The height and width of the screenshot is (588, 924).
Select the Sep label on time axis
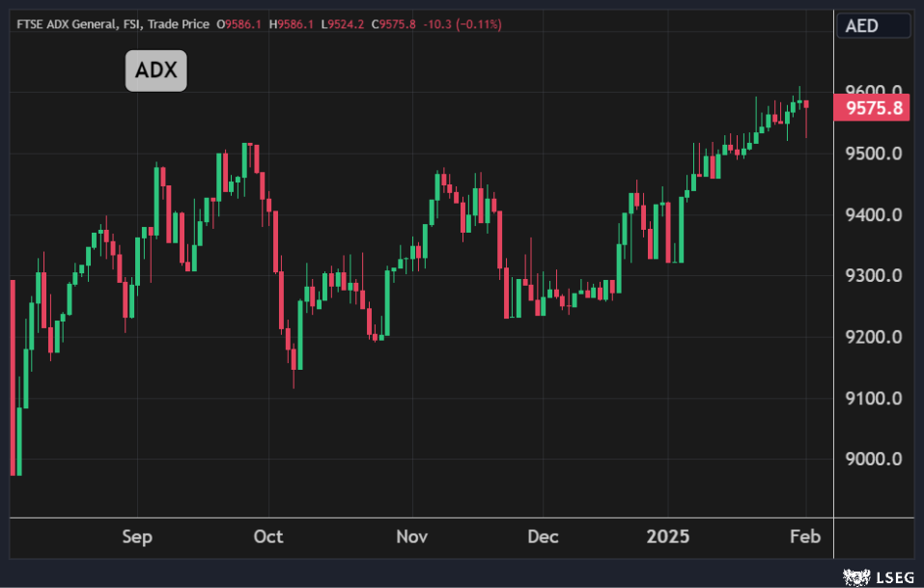137,536
